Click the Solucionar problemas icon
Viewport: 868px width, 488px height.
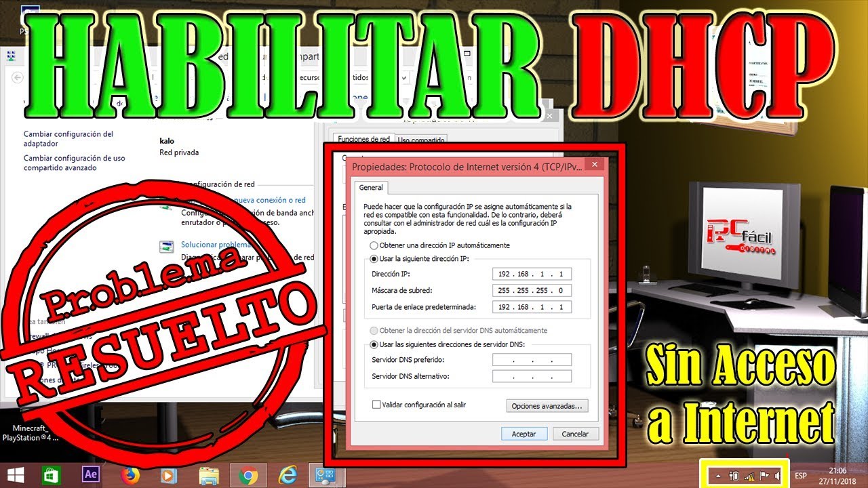point(166,247)
